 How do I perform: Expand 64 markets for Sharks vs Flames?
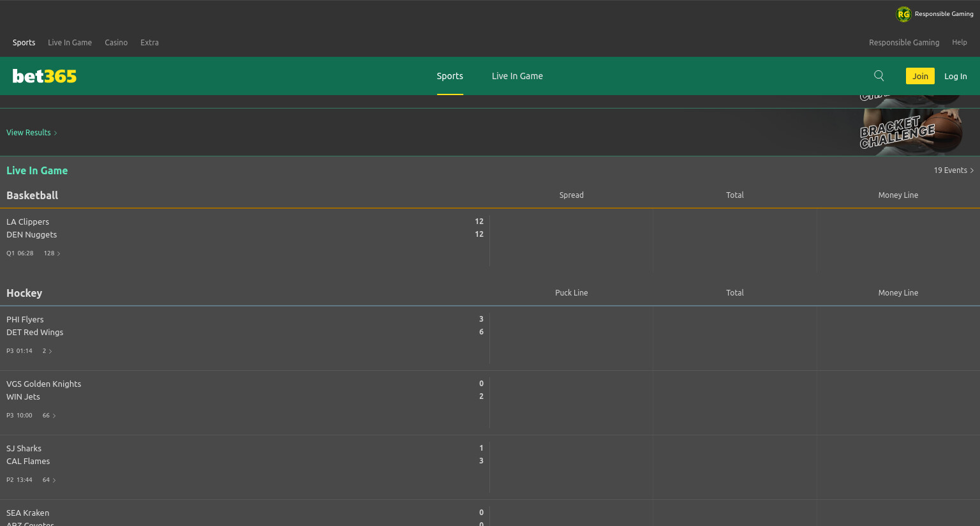tap(49, 480)
